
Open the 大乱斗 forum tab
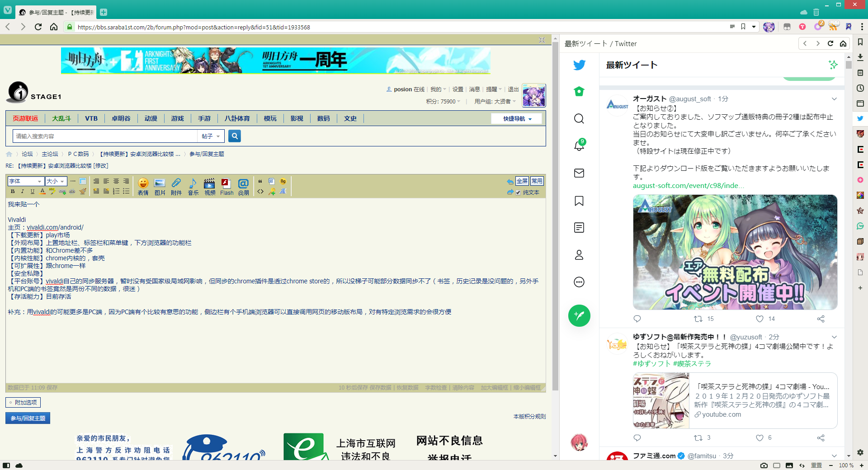[61, 118]
